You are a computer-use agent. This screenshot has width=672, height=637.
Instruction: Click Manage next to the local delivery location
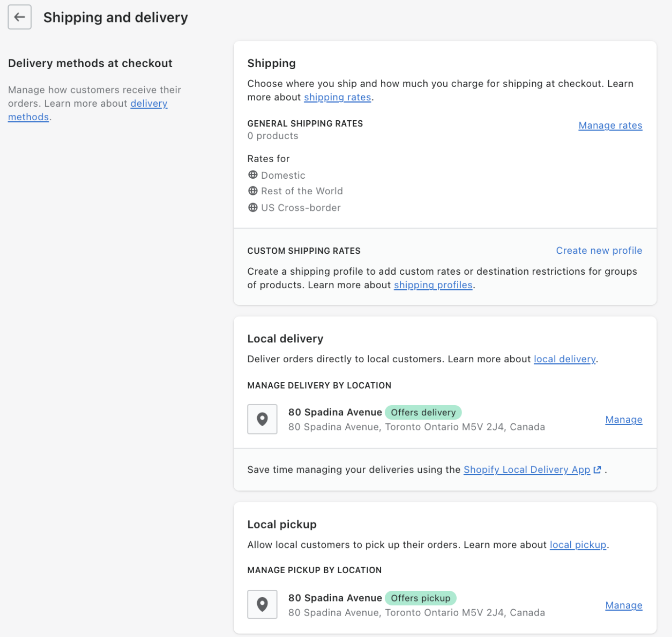623,419
